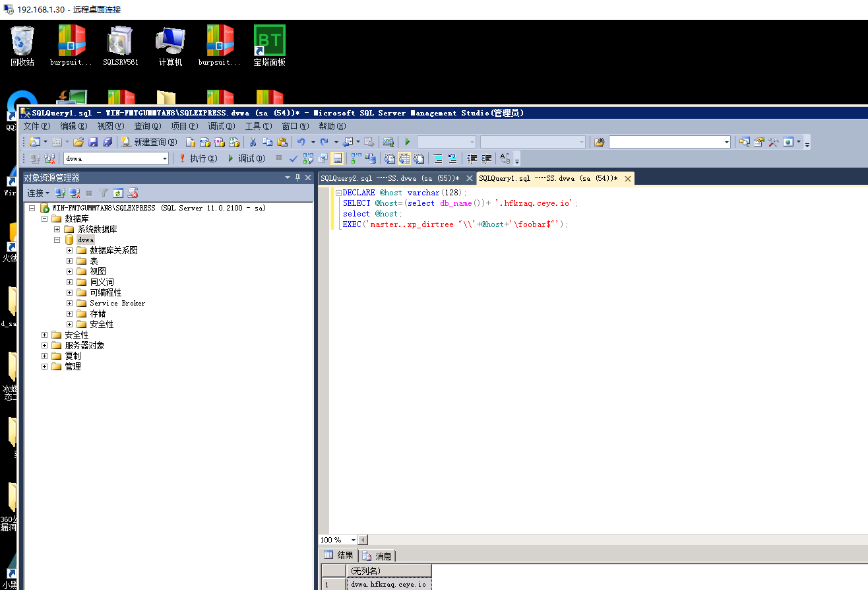Screen dimensions: 868x590
Task: Open the Activity Monitor icon
Action: click(x=388, y=142)
